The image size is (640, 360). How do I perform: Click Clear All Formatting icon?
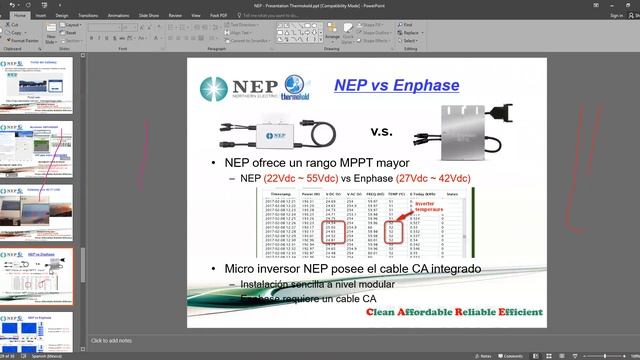(x=160, y=27)
